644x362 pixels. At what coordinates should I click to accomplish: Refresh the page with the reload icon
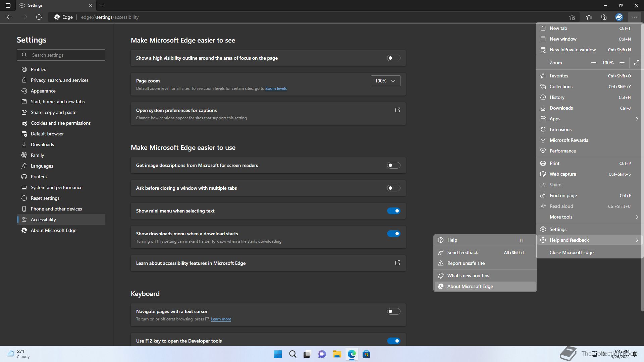pyautogui.click(x=39, y=17)
